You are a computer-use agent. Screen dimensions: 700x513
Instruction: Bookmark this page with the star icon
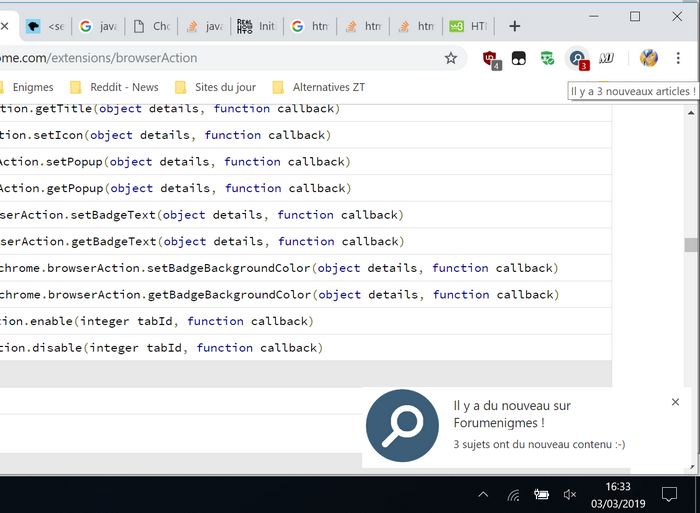point(451,58)
